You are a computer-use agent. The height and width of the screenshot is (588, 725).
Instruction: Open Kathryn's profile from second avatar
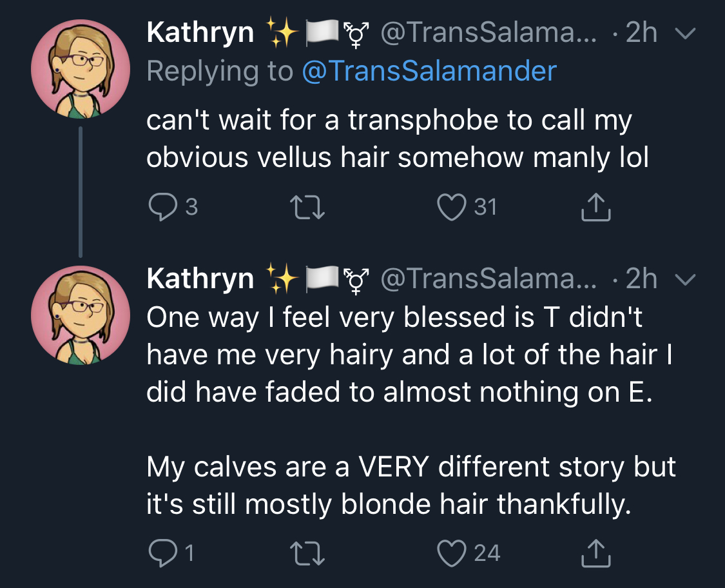click(x=81, y=315)
